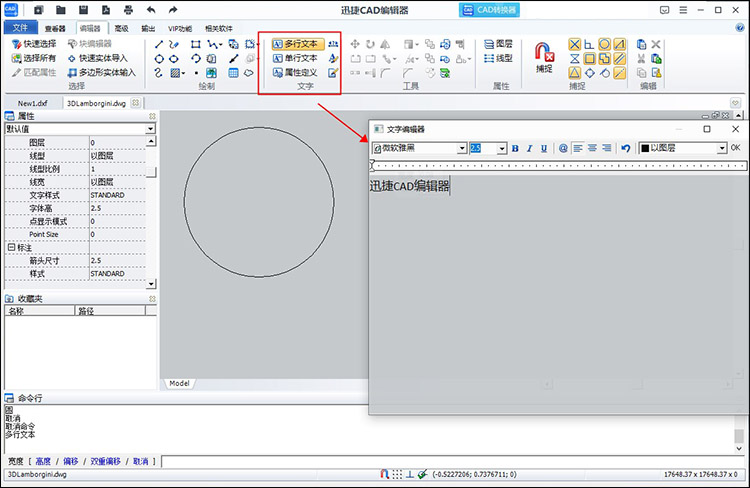The height and width of the screenshot is (488, 750).
Task: Click the CAD转换器 button
Action: pos(489,10)
